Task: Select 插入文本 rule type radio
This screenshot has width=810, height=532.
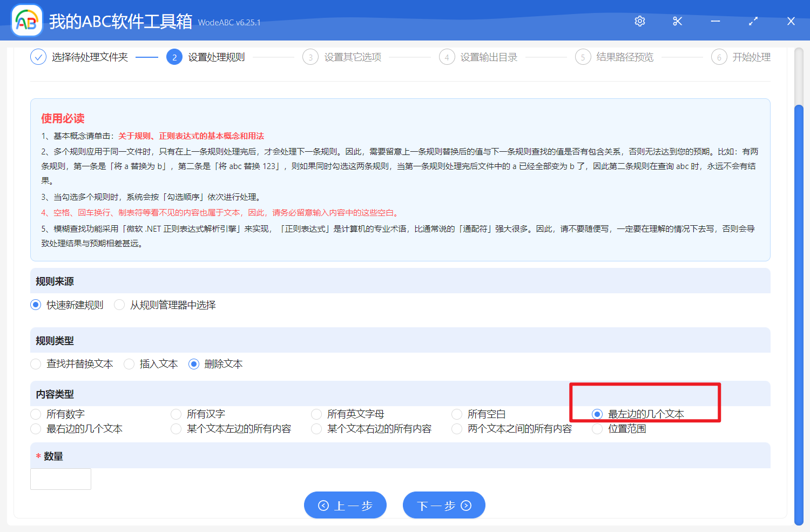Action: pyautogui.click(x=129, y=364)
